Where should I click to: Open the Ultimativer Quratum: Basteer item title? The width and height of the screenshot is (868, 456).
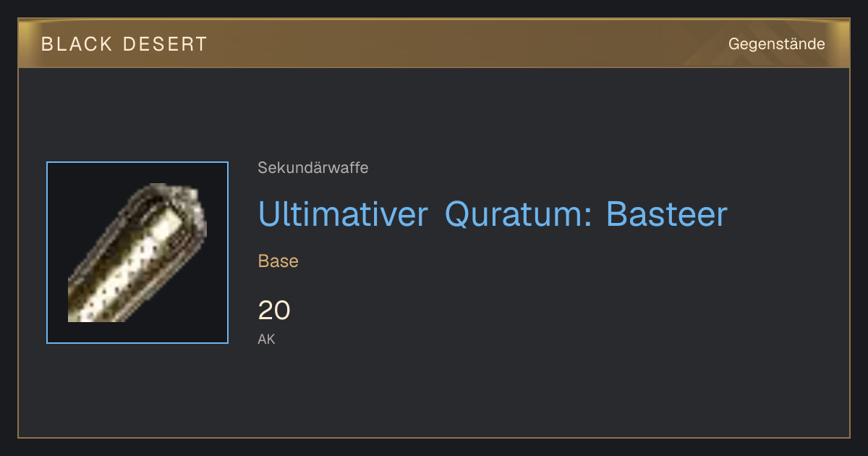493,214
